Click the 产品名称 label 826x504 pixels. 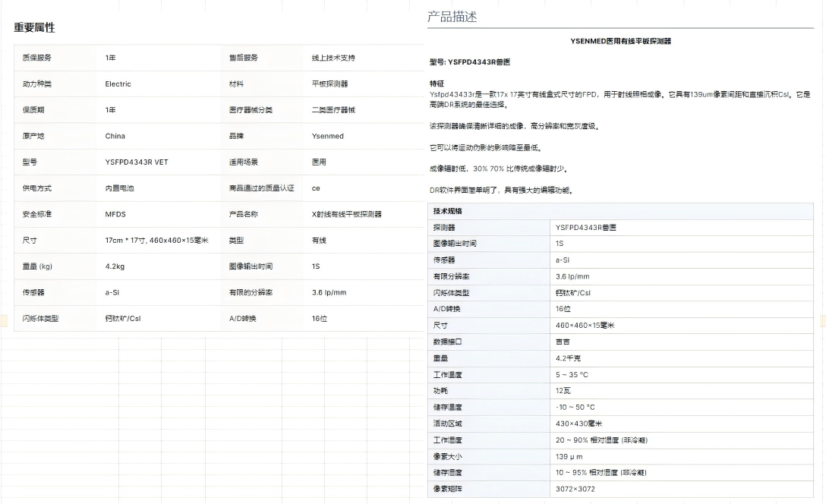pyautogui.click(x=244, y=214)
